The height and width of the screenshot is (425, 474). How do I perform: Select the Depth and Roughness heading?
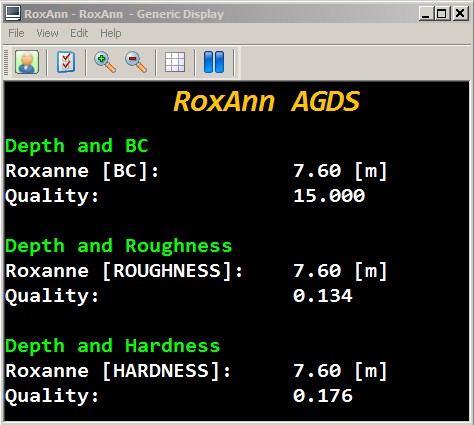[119, 246]
